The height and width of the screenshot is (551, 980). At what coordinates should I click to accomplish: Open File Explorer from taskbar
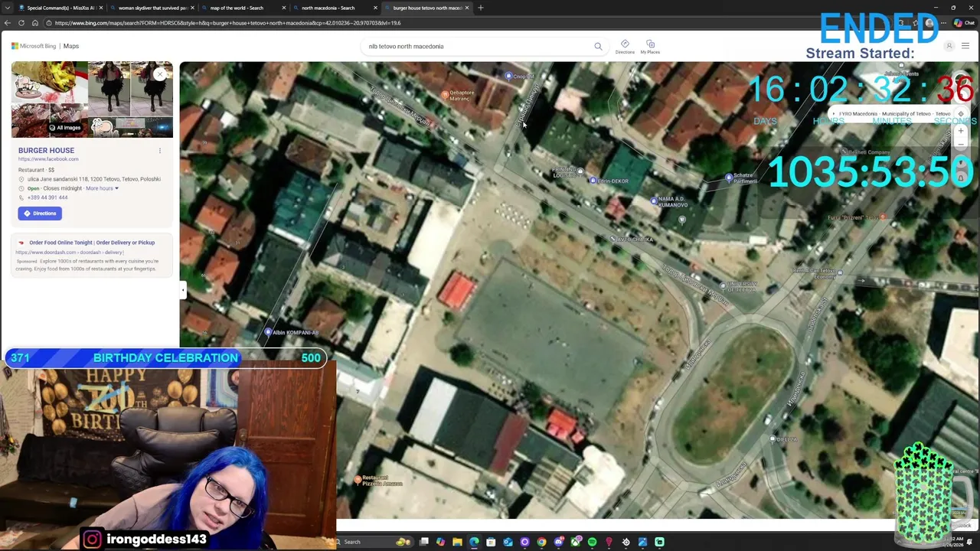(457, 542)
